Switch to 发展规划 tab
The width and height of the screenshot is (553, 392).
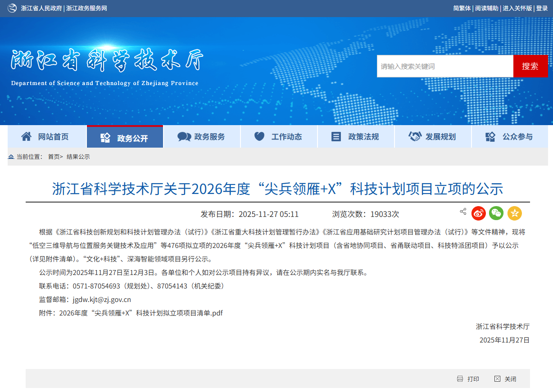point(433,137)
